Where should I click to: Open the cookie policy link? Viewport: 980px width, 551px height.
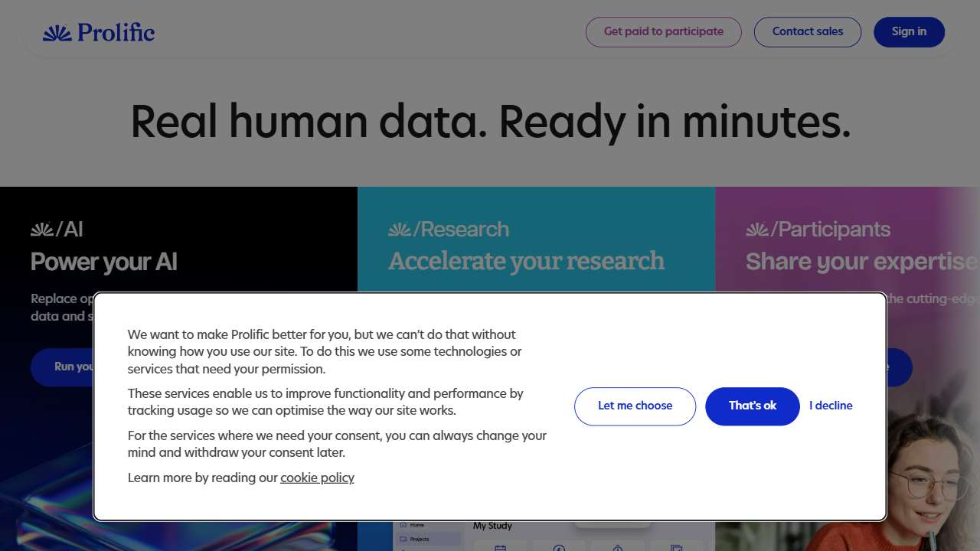[x=317, y=478]
